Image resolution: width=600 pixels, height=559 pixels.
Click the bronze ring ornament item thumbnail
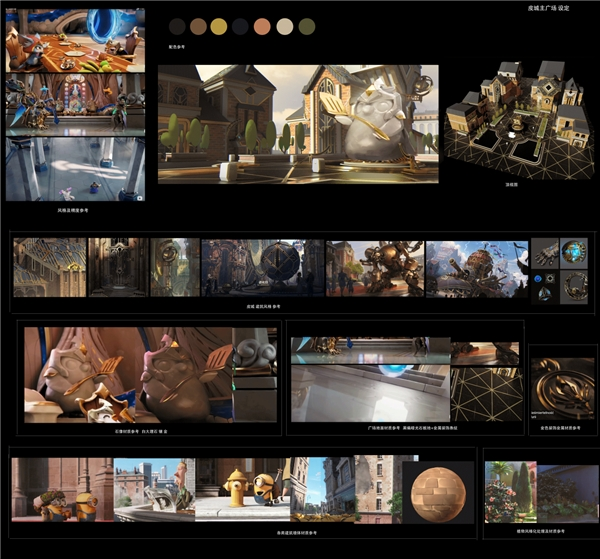tap(574, 287)
